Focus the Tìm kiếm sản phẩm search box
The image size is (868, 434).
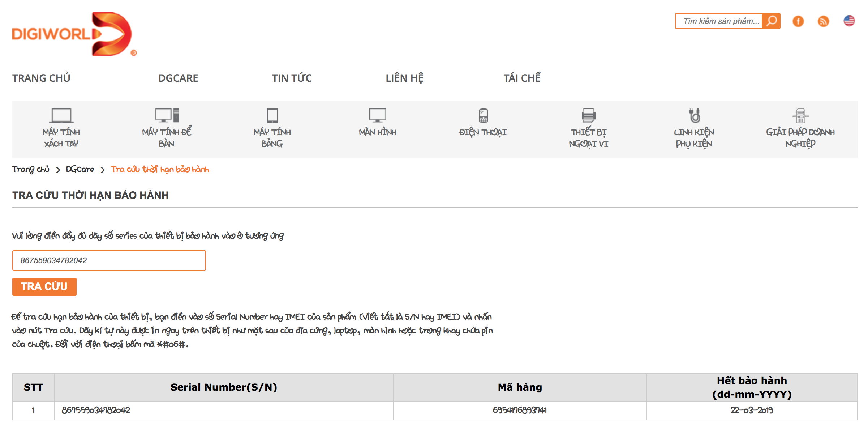point(719,21)
